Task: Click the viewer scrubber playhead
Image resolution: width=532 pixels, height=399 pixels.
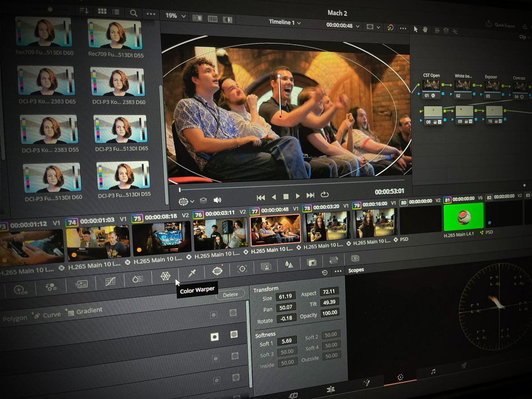Action: tap(180, 190)
